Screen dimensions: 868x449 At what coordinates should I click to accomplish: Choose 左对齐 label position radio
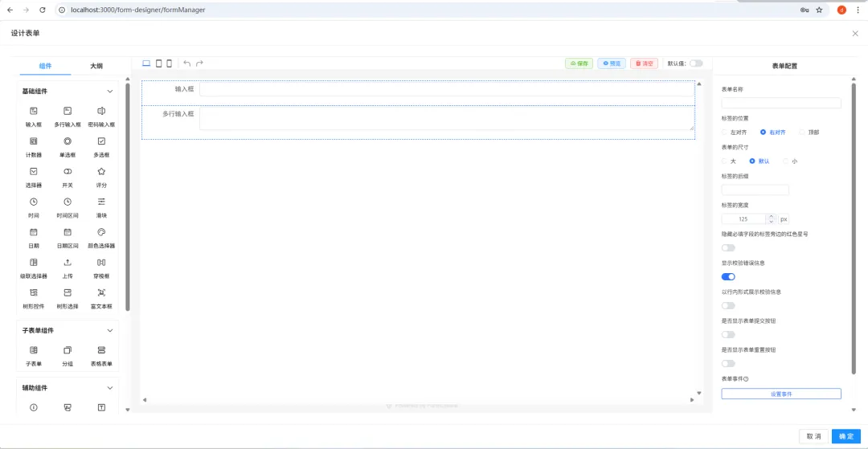tap(725, 133)
